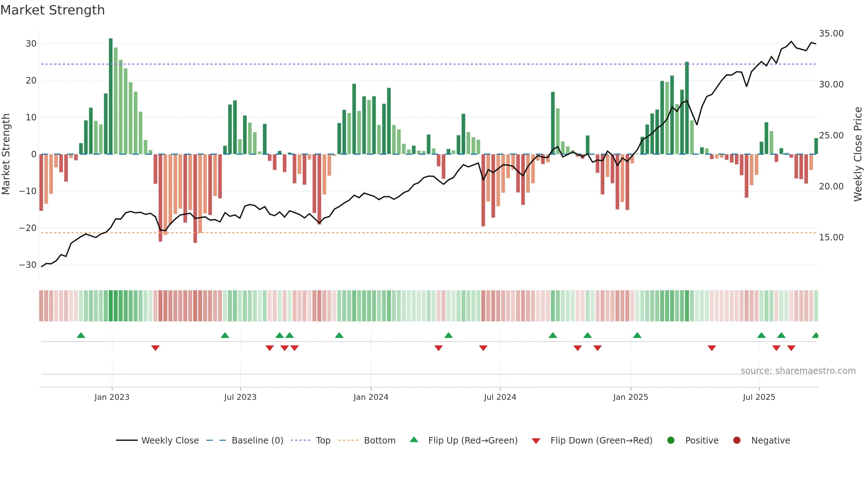This screenshot has height=488, width=868.
Task: Click the Jul 2023 x-axis label
Action: 241,397
